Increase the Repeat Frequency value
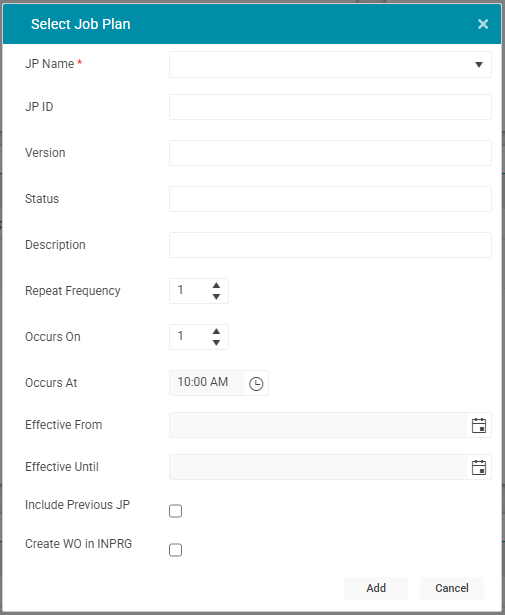The width and height of the screenshot is (505, 615). click(216, 286)
